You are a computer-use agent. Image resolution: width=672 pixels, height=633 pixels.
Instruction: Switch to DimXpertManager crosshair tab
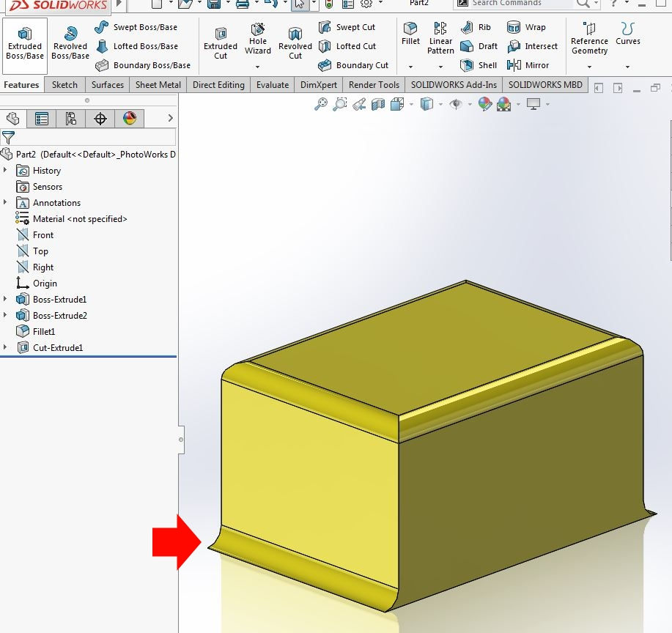100,118
